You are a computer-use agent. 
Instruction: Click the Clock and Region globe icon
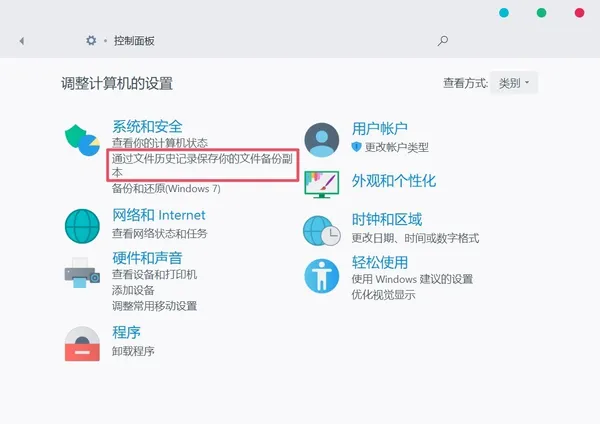pos(322,231)
